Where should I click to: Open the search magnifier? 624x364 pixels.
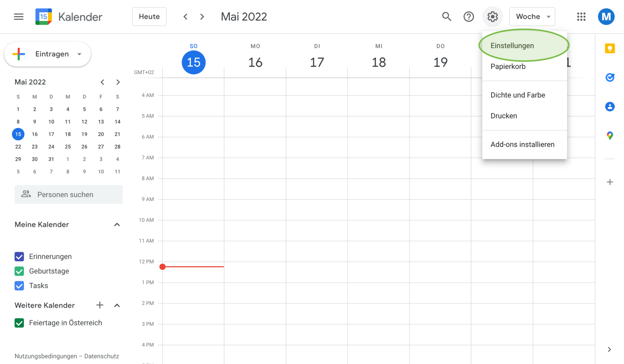[447, 16]
